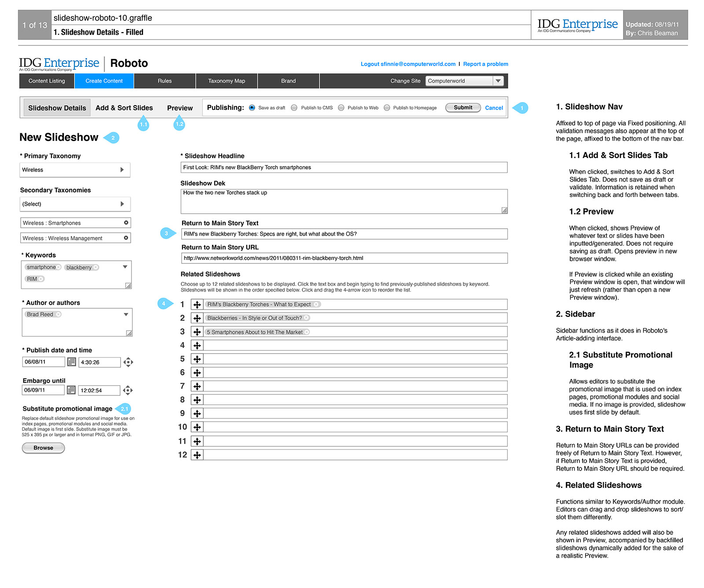Browse for substitute promotional image

tap(43, 448)
